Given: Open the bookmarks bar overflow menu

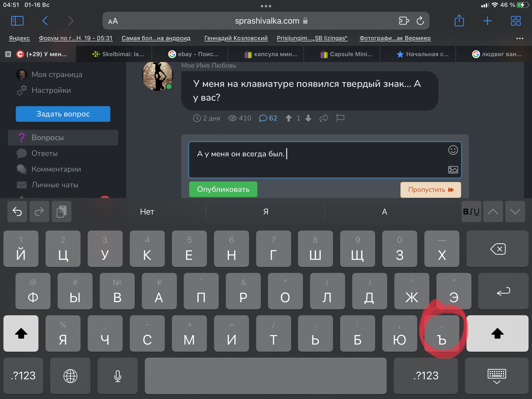Looking at the screenshot, I should click(520, 38).
